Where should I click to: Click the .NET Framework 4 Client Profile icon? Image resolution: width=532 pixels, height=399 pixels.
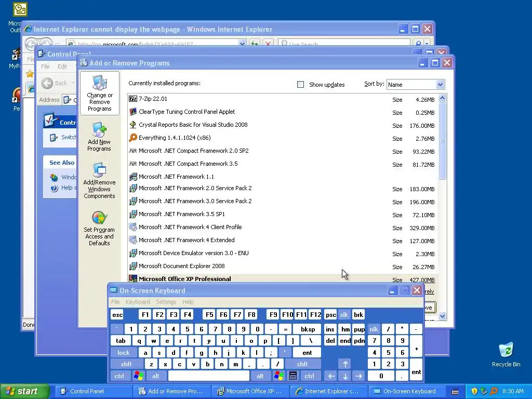click(132, 227)
